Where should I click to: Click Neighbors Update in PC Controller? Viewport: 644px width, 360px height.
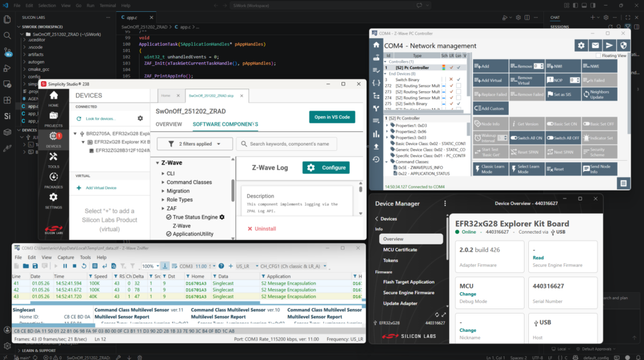pos(599,94)
